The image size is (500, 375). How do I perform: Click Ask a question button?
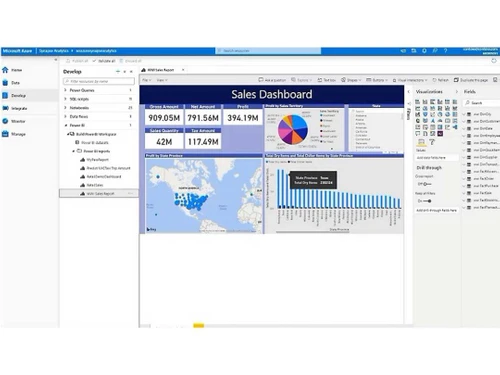[x=272, y=80]
